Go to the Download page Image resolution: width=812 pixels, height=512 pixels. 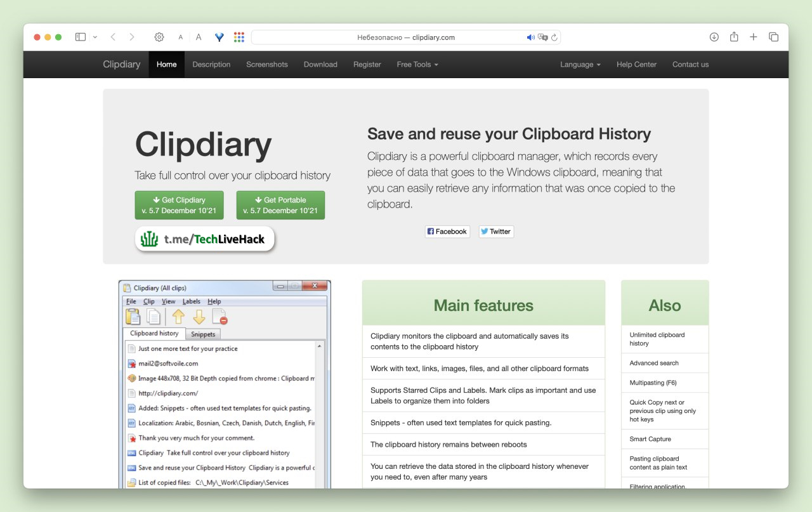click(x=320, y=64)
